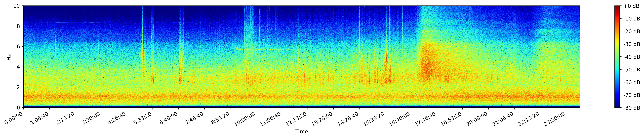Click the dark blue bottom of colorbar
Screen dimensions: 644x138
coord(617,106)
